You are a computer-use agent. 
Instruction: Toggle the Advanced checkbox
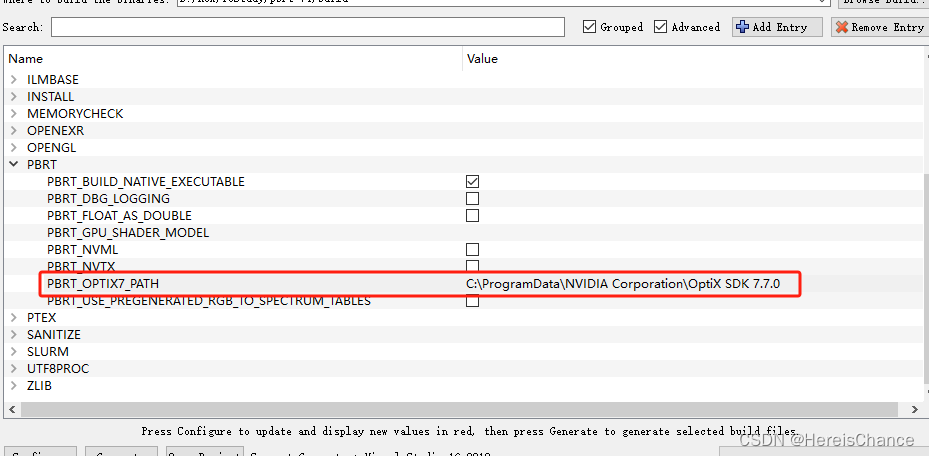(x=660, y=27)
